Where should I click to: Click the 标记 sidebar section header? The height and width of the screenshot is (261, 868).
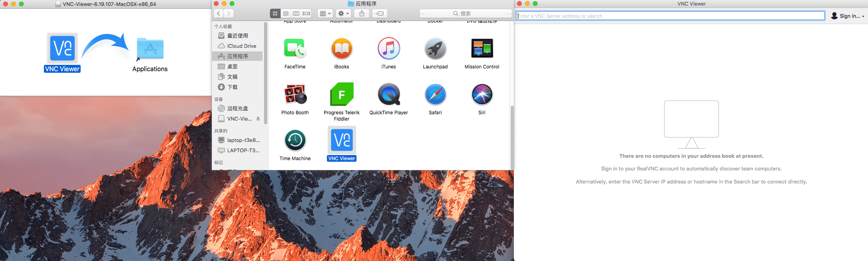(x=219, y=163)
